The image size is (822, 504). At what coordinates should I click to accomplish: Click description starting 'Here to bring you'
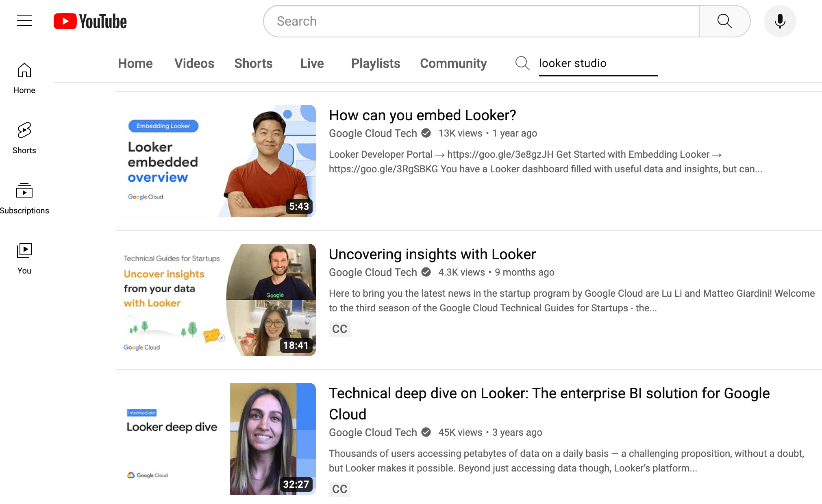point(572,301)
